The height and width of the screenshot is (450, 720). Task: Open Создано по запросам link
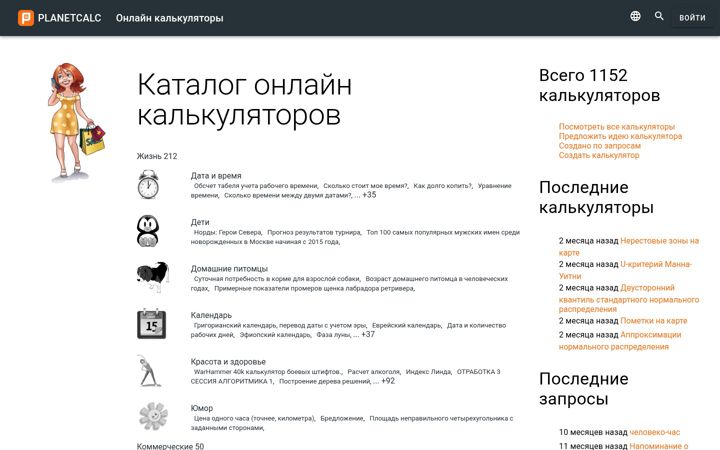[600, 146]
